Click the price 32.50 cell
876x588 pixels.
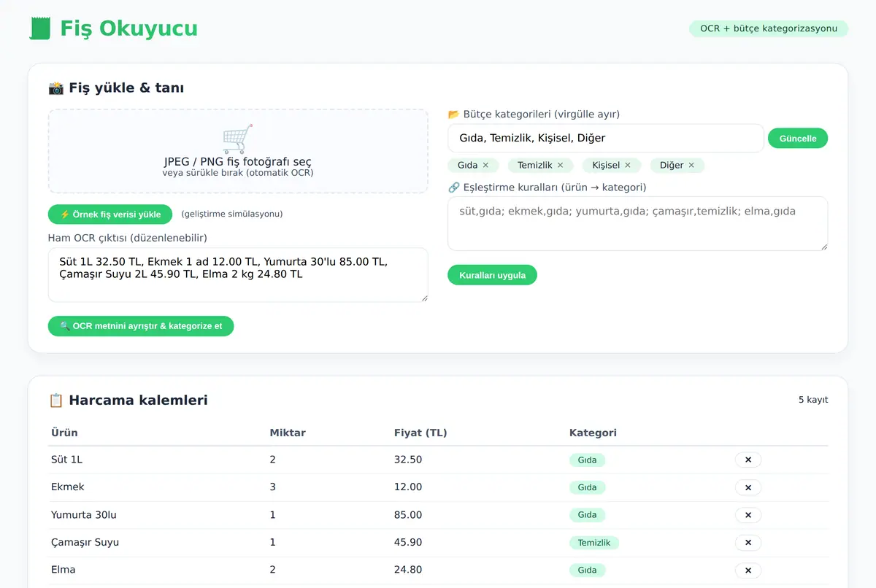click(x=408, y=460)
